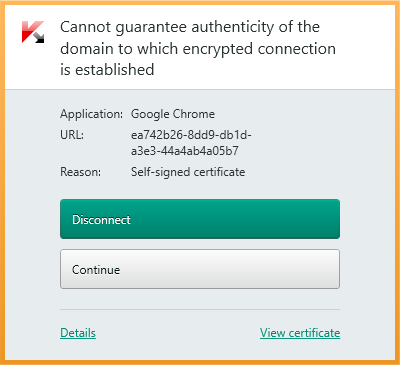Select the URL value ea742b26-8dd9-db1d
This screenshot has width=400, height=365.
pyautogui.click(x=191, y=135)
